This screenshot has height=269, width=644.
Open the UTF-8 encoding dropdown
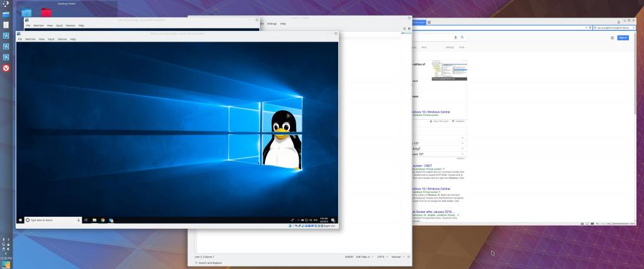(x=383, y=257)
